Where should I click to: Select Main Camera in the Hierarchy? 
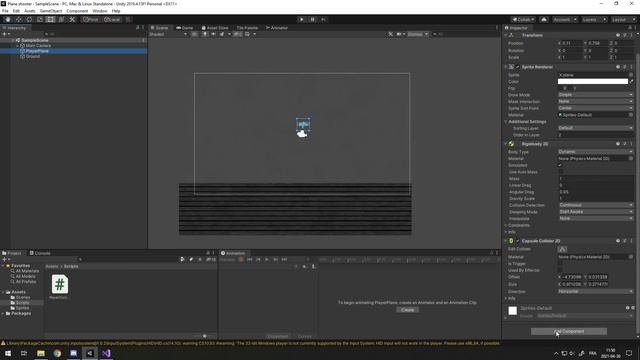[38, 46]
